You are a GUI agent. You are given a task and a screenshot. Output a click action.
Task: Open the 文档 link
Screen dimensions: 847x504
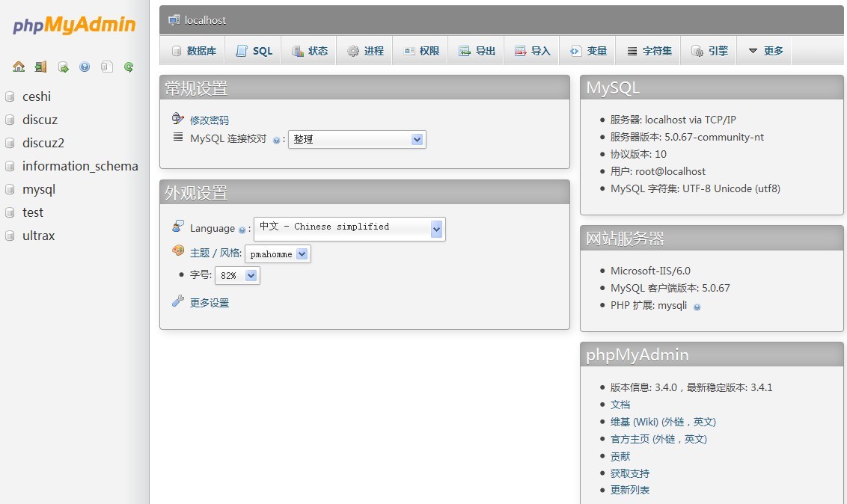[620, 405]
